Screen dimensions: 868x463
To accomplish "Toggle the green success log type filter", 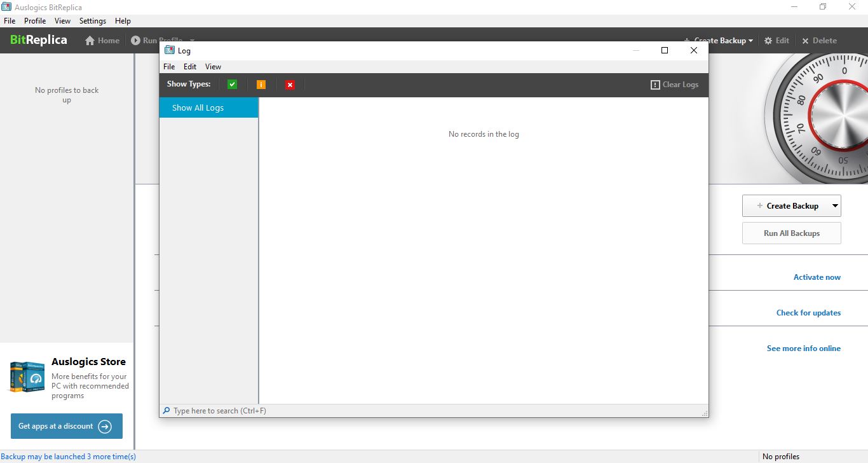I will (232, 85).
